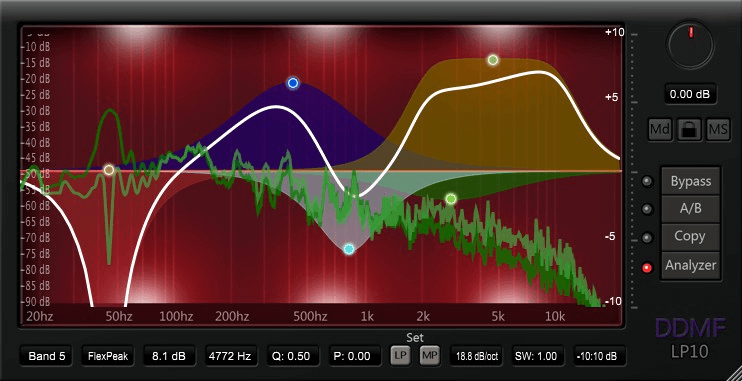This screenshot has height=381, width=742.
Task: Click the padlock lock icon
Action: point(689,130)
